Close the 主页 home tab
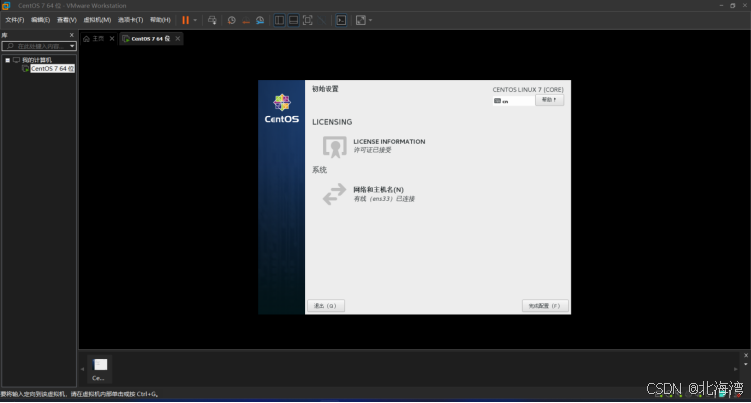This screenshot has width=751, height=403. 112,38
